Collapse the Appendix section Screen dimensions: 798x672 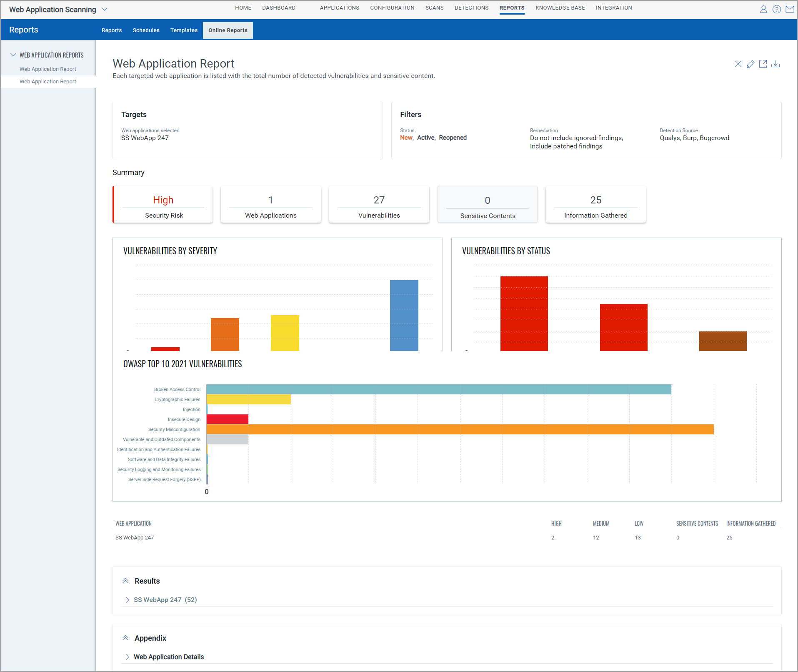tap(126, 637)
